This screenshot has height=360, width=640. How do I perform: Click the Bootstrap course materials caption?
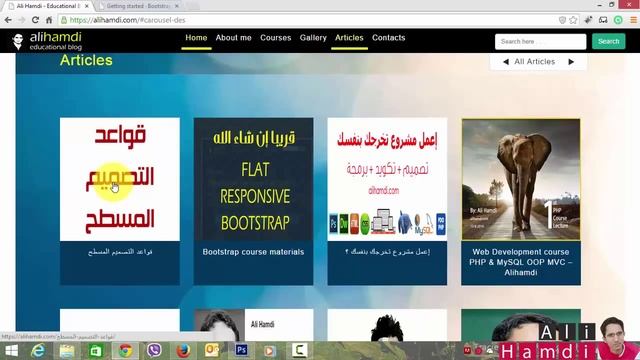[x=253, y=252]
